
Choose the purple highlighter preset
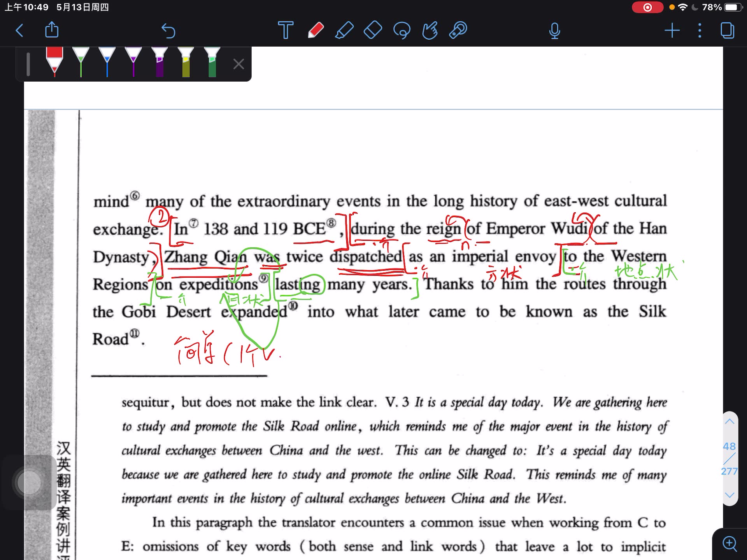[x=160, y=62]
